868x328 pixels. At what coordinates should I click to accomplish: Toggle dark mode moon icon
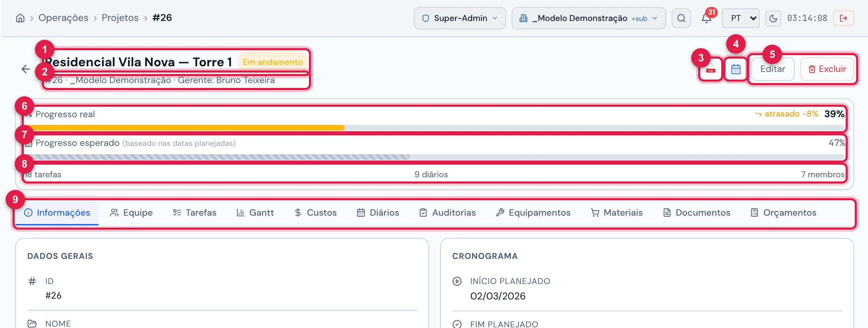pyautogui.click(x=773, y=18)
